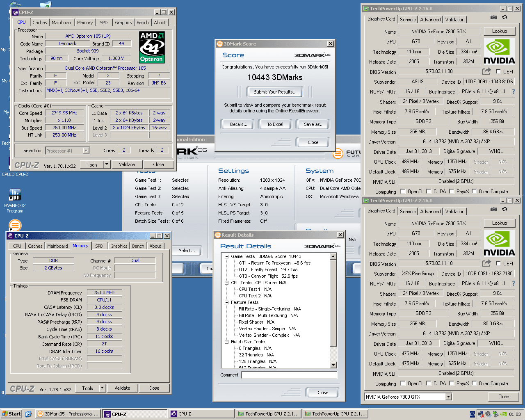This screenshot has width=525, height=420.
Task: Click BIOS export icon next to 5.70.02.11.00
Action: 486,71
